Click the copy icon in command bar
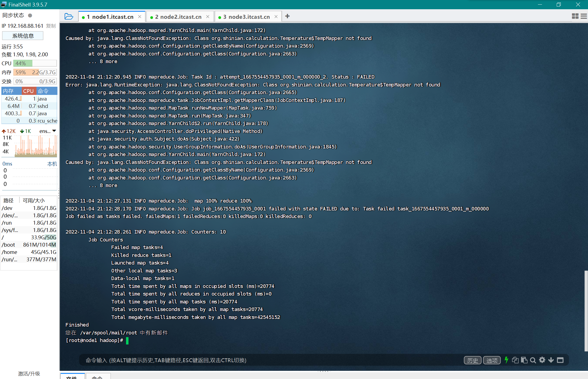This screenshot has width=588, height=379. pyautogui.click(x=515, y=360)
